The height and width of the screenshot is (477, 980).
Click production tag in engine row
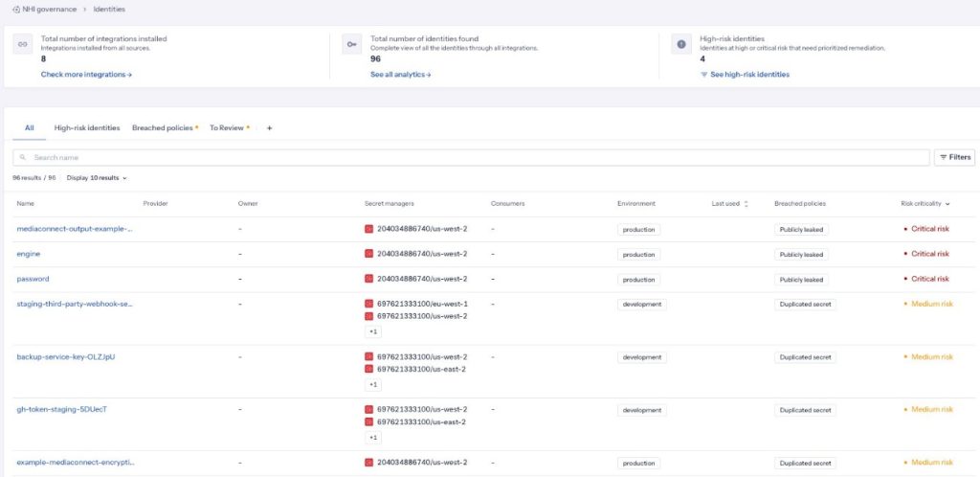click(x=638, y=255)
